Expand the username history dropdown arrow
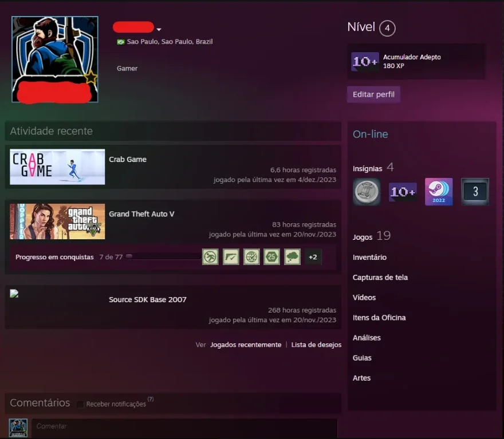This screenshot has width=504, height=439. [159, 29]
